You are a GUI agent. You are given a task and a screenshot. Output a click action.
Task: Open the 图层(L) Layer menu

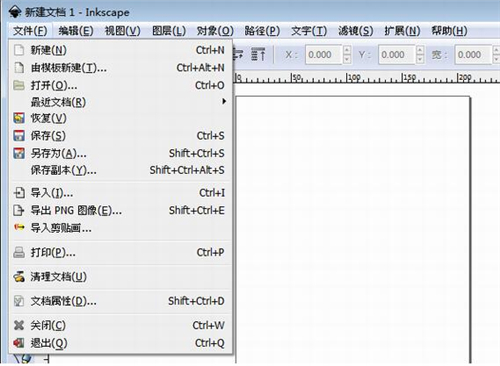coord(169,31)
